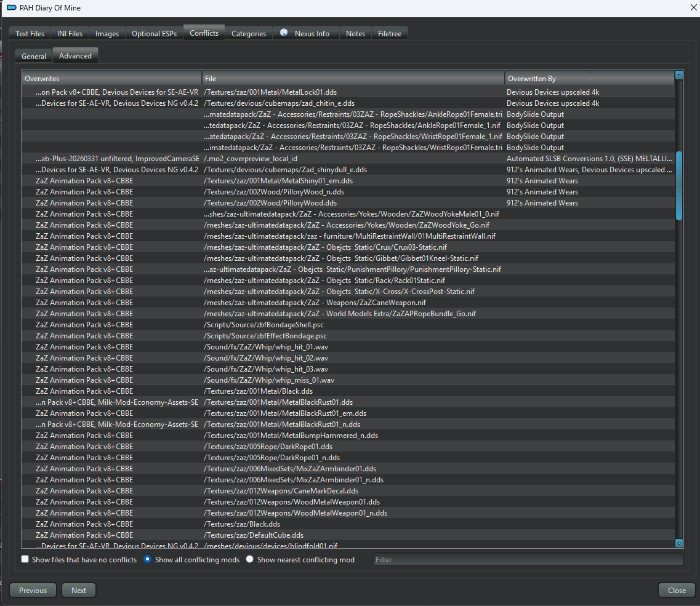Viewport: 700px width, 606px height.
Task: Select the whip_hit_03.wav row
Action: (x=348, y=369)
